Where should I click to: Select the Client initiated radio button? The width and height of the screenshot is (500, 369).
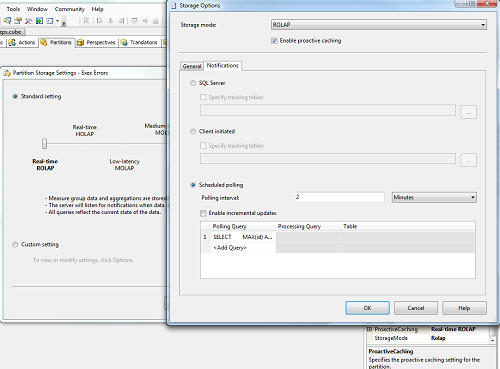tap(193, 131)
